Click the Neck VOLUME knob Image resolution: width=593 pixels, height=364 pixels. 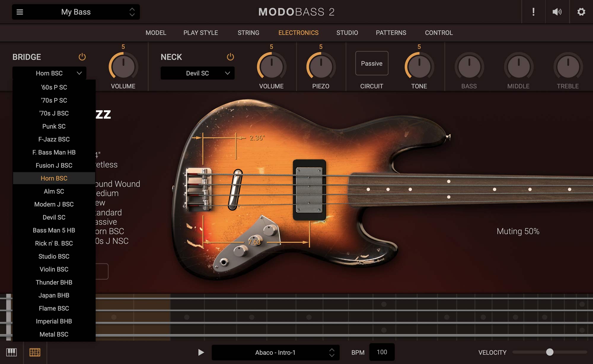[272, 66]
